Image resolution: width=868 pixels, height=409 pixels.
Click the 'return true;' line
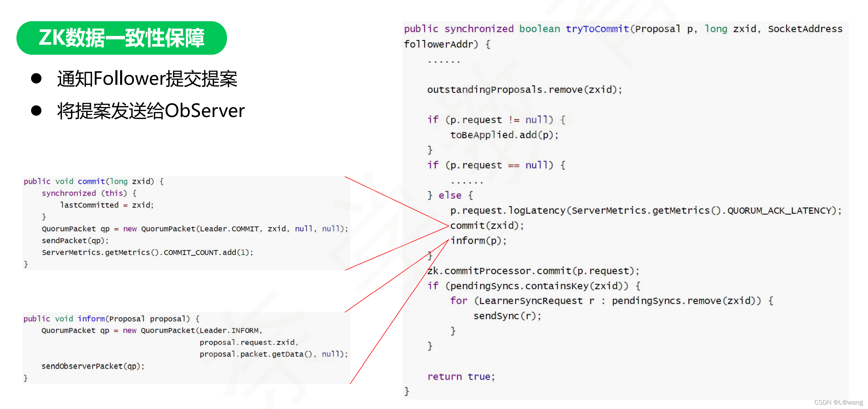click(461, 377)
